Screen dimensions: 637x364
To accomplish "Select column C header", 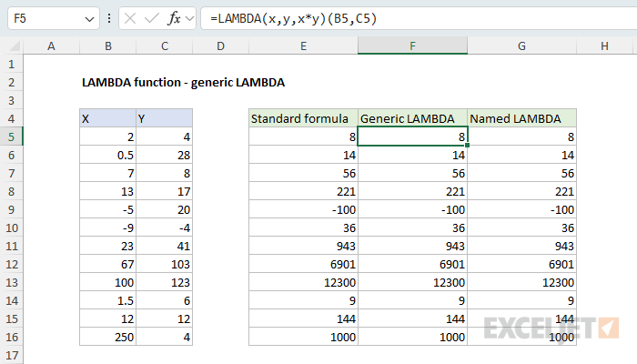I will [x=165, y=45].
